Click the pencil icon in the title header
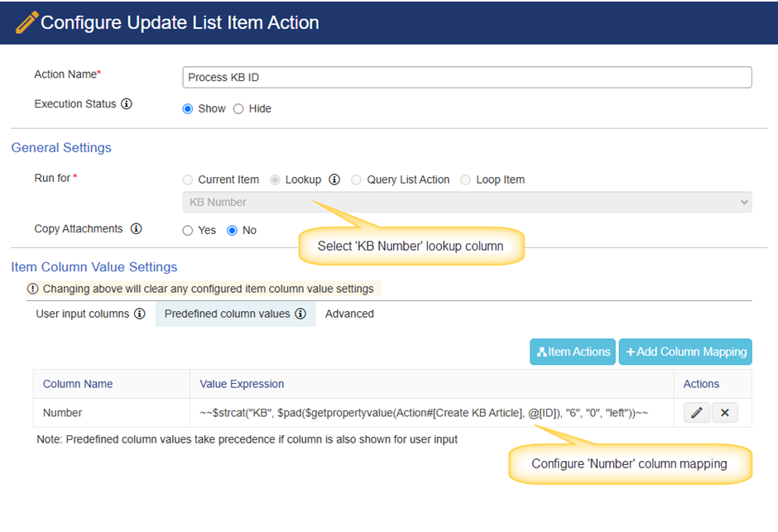778x532 pixels. coord(26,22)
